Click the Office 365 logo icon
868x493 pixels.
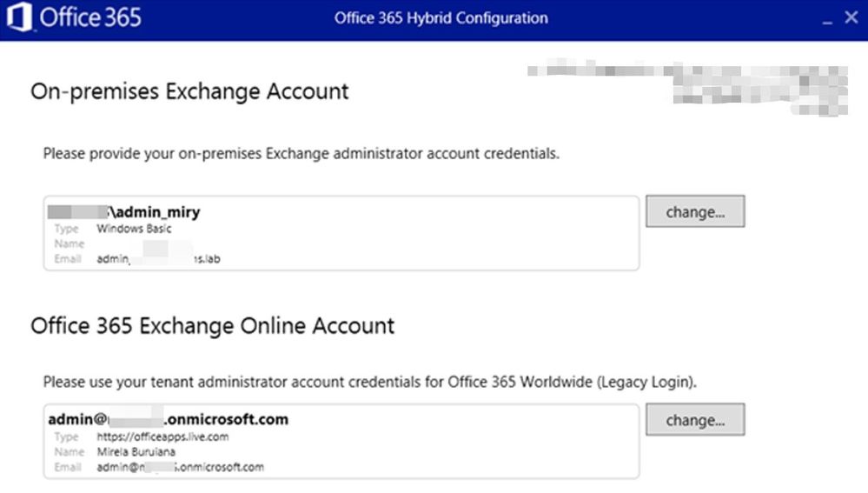click(19, 17)
